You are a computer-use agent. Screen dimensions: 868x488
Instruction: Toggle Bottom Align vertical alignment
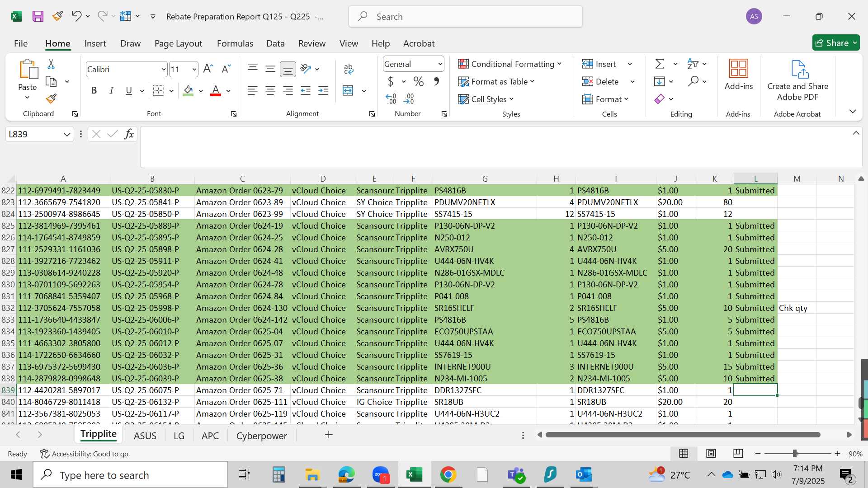[x=288, y=69]
